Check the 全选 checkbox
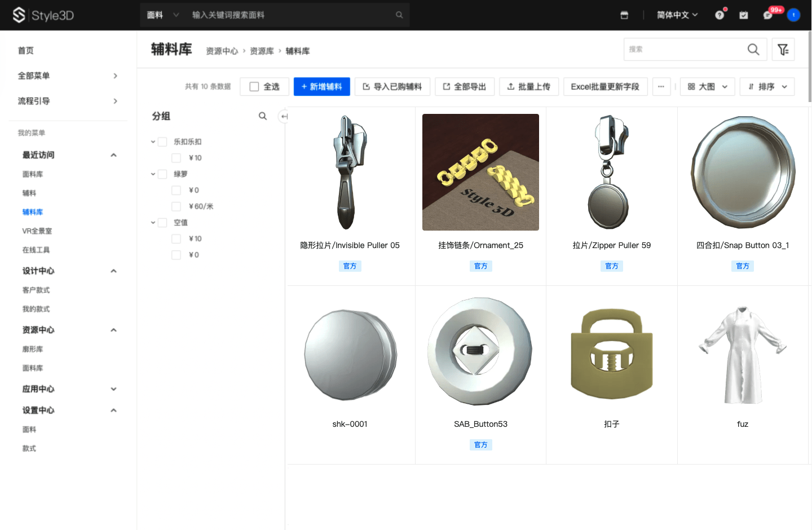Viewport: 812px width, 530px height. click(x=254, y=87)
